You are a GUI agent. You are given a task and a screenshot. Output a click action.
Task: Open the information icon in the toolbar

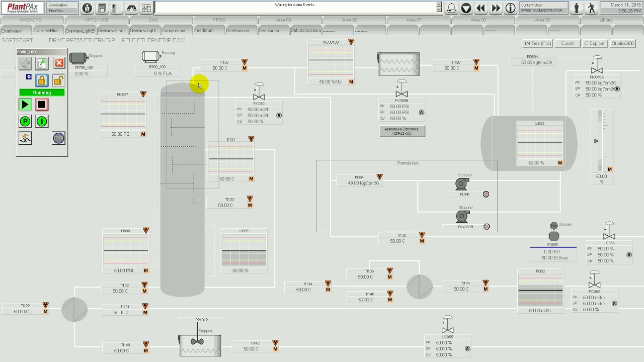click(511, 8)
